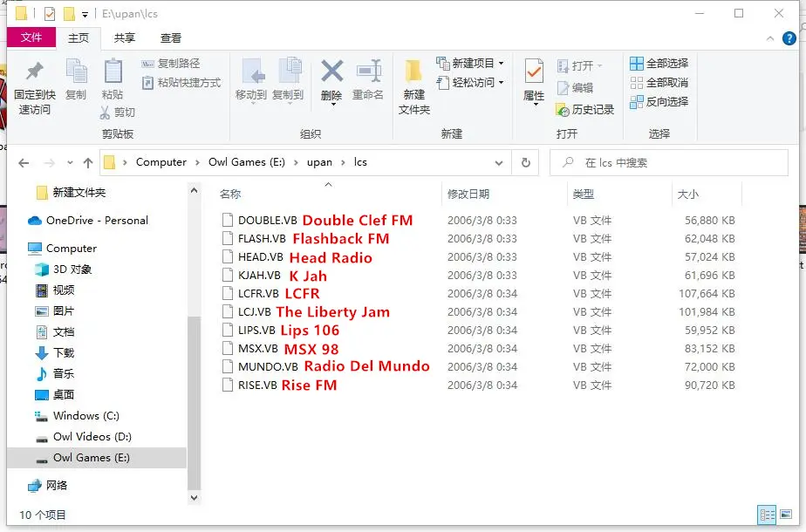The image size is (806, 532).
Task: Open 历史记录 (History)
Action: (x=585, y=110)
